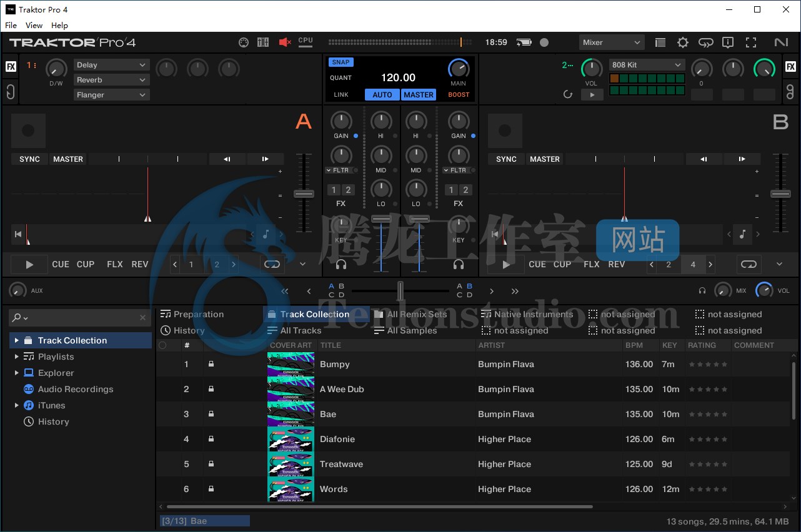Click the lock icon on the Bumpy row
The width and height of the screenshot is (801, 532).
tap(211, 364)
